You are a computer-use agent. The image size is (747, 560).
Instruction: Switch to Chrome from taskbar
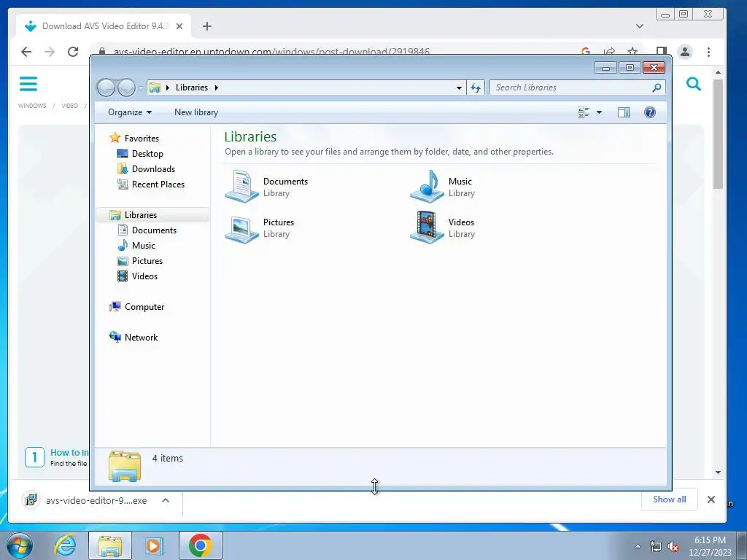point(200,545)
